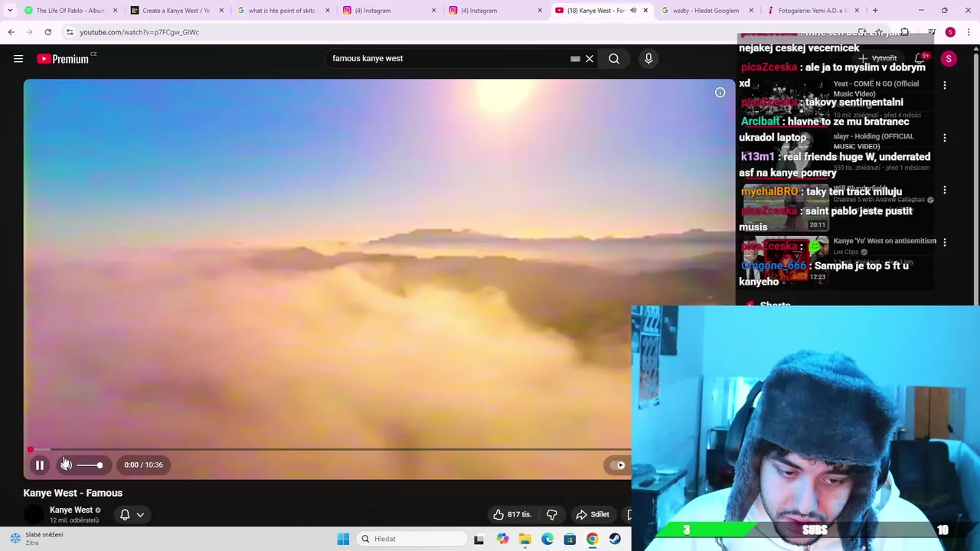Switch to the Fotogalerie Yemi A.D. tab
980x551 pixels.
812,11
